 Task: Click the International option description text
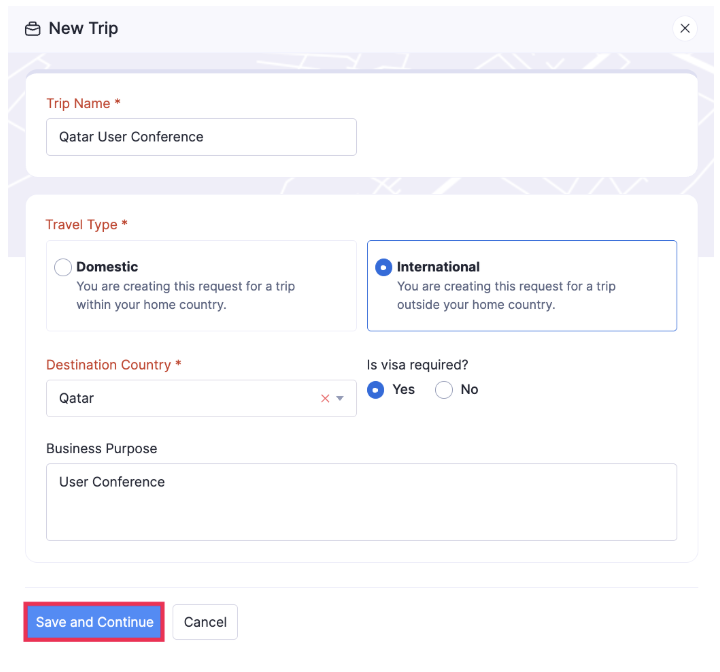[x=506, y=295]
